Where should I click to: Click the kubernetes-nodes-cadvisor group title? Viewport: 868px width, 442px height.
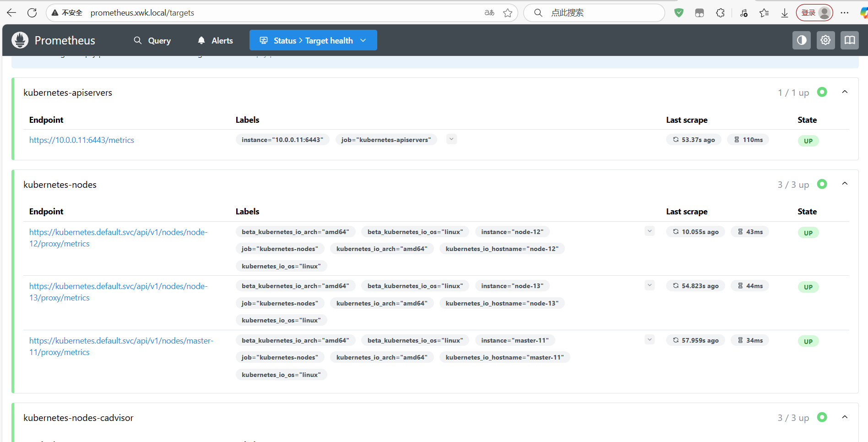coord(78,418)
